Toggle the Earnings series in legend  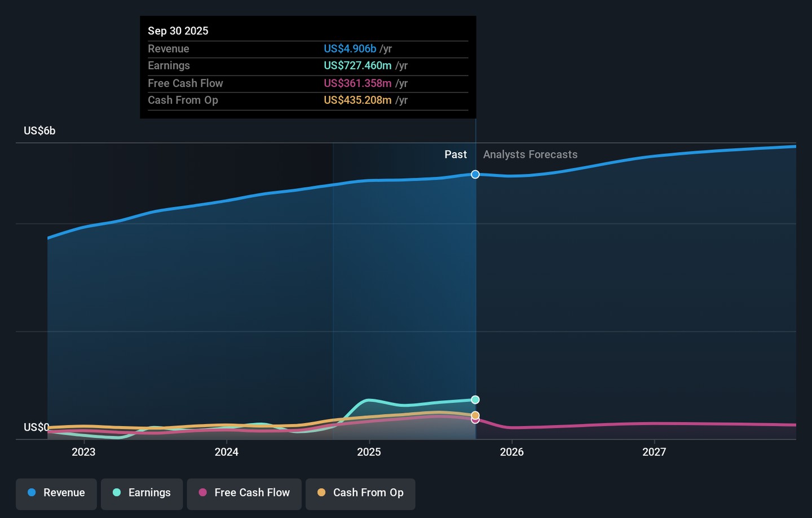pos(142,493)
